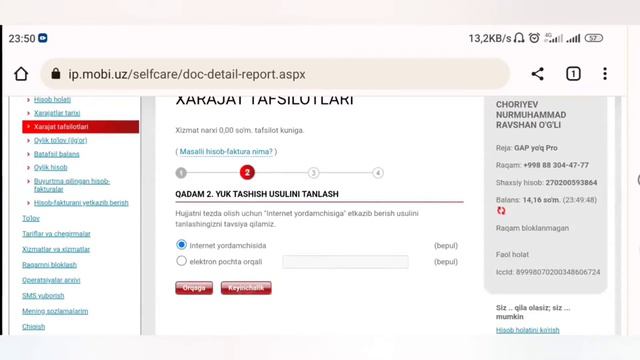Open Hisob holati sidebar link
The image size is (640, 360).
(52, 99)
